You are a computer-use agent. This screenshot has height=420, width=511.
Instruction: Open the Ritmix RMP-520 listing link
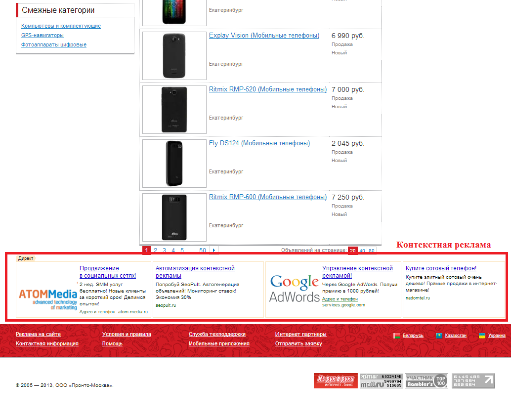tap(267, 89)
